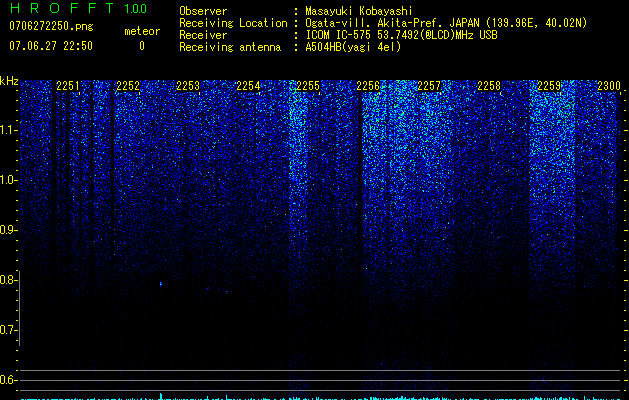Click the date stamp 07.06.27 22:50
The image size is (629, 400).
51,46
